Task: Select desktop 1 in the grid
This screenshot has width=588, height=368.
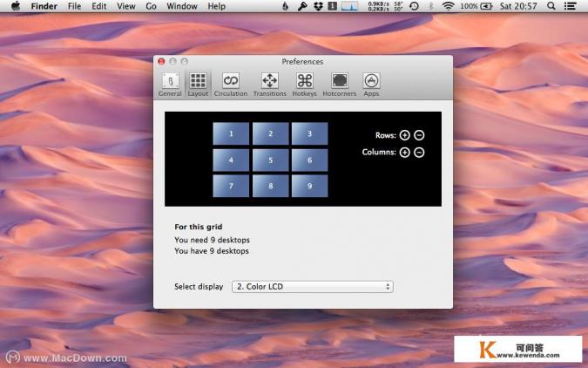Action: point(231,133)
